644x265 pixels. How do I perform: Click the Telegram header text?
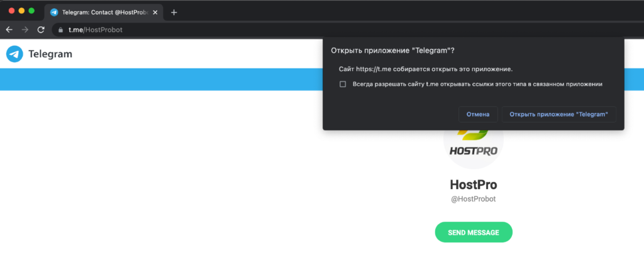coord(50,54)
